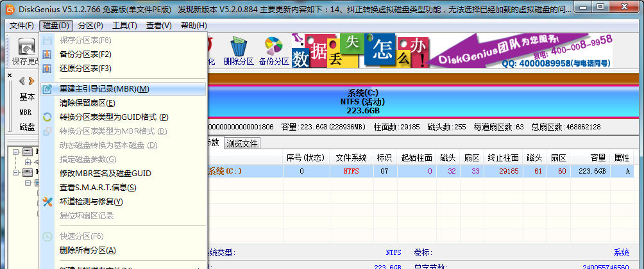The width and height of the screenshot is (644, 269).
Task: Click the attribute cell A
Action: tap(622, 171)
